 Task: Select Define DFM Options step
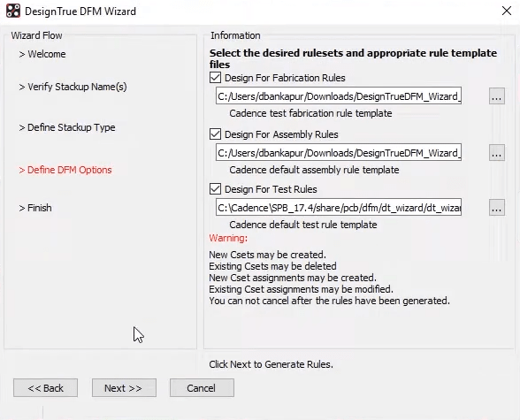(x=65, y=170)
